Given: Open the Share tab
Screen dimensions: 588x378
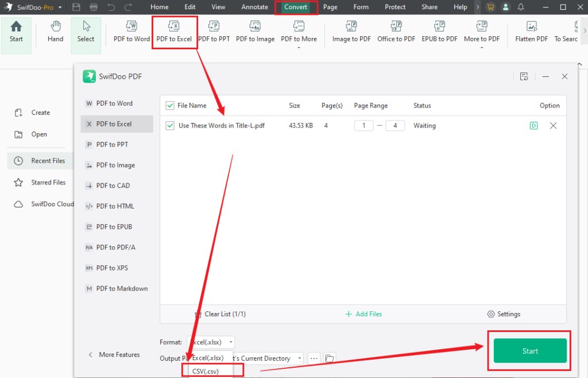Looking at the screenshot, I should pos(430,7).
